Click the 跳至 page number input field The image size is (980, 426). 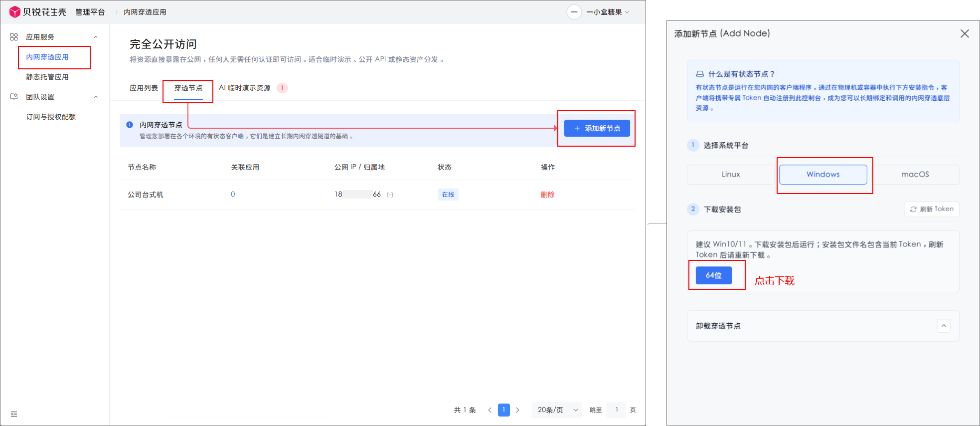[x=617, y=410]
